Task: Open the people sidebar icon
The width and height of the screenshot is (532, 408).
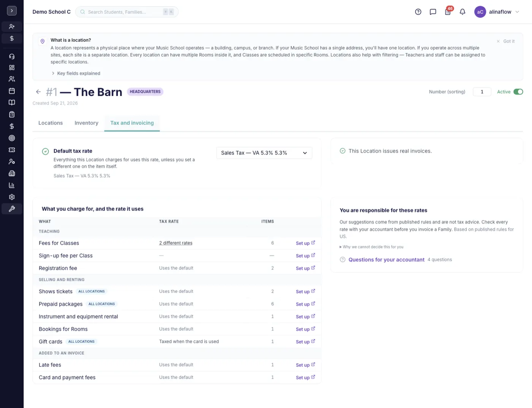Action: point(12,79)
